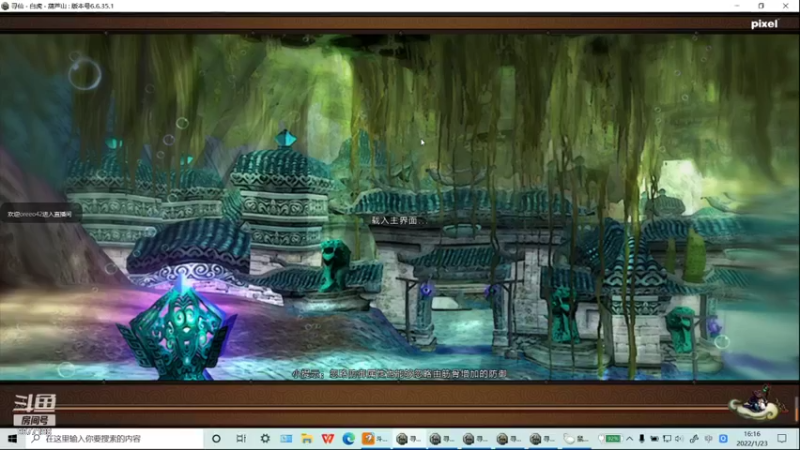Image resolution: width=800 pixels, height=450 pixels.
Task: Open the Action Center notification icon
Action: (782, 439)
